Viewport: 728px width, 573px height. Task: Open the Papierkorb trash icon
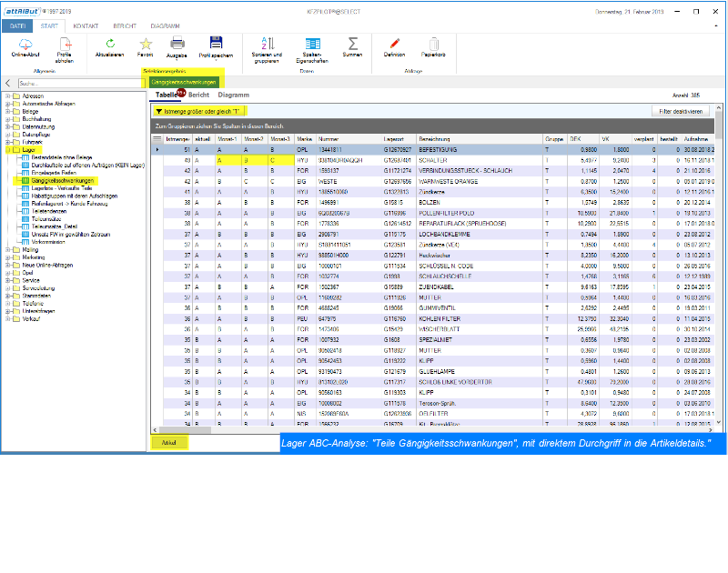(434, 44)
